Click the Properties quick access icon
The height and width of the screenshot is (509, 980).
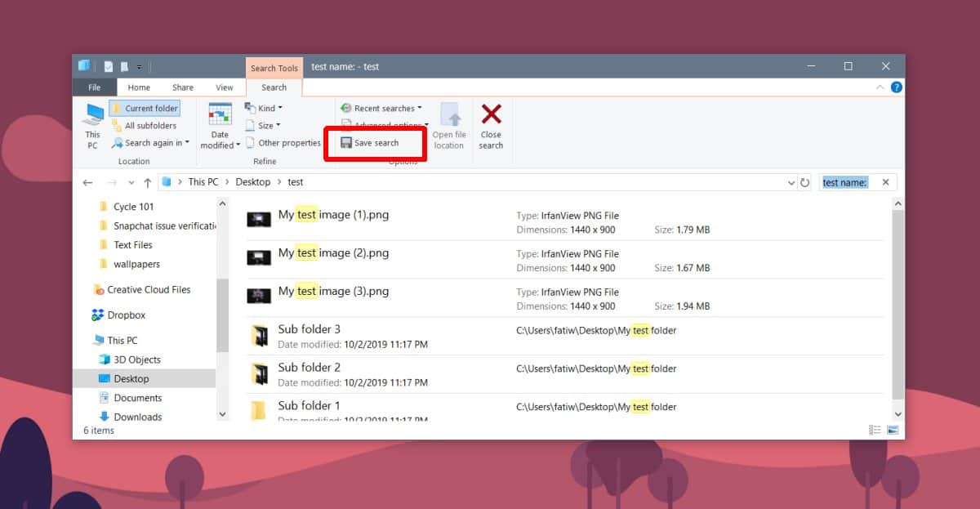pos(108,67)
